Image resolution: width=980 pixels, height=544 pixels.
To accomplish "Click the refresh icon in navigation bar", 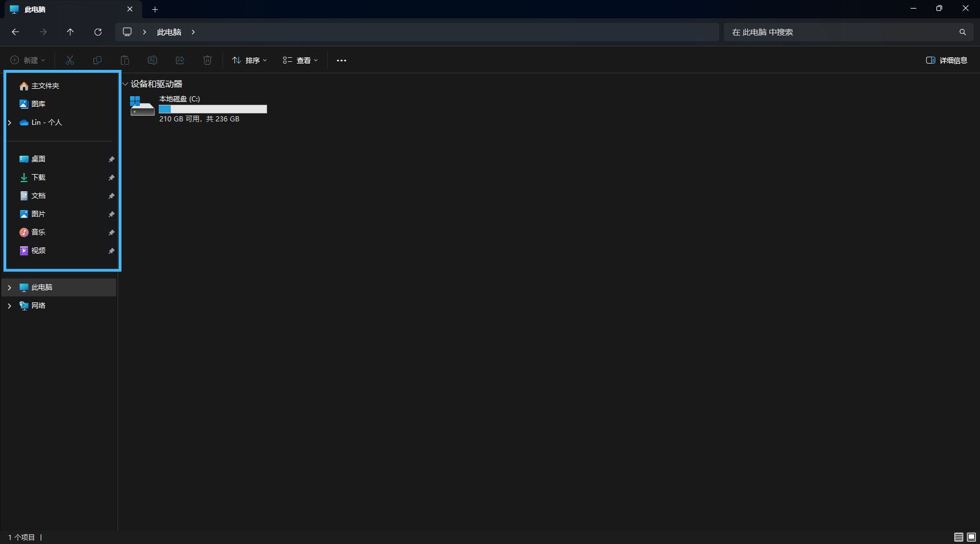I will pos(98,32).
